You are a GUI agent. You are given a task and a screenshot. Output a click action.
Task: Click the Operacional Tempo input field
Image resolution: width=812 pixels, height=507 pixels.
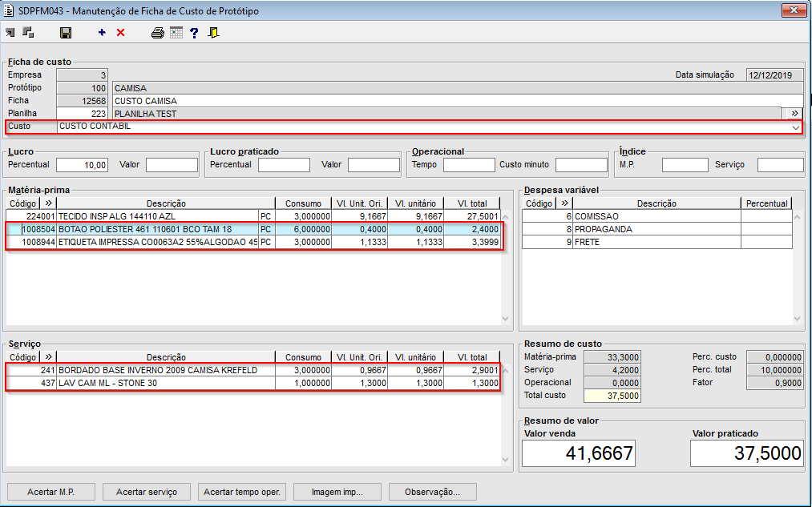pos(469,165)
